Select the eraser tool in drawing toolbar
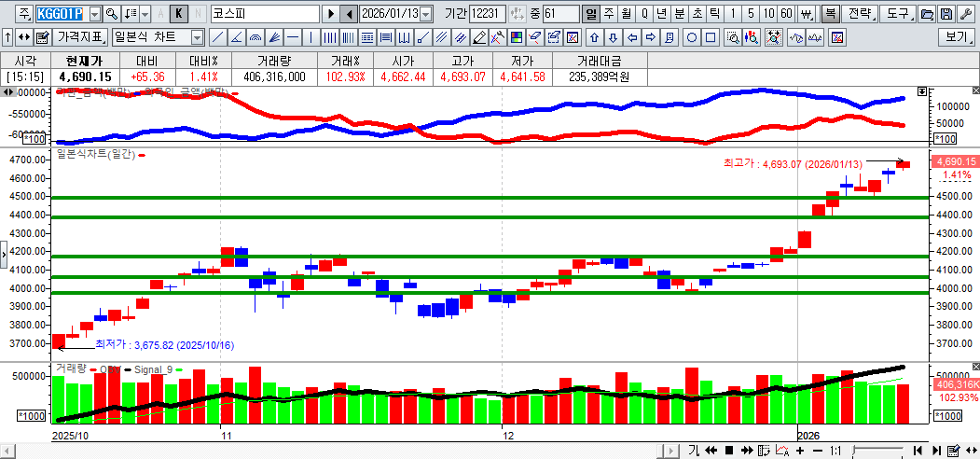Image resolution: width=980 pixels, height=459 pixels. tap(535, 37)
